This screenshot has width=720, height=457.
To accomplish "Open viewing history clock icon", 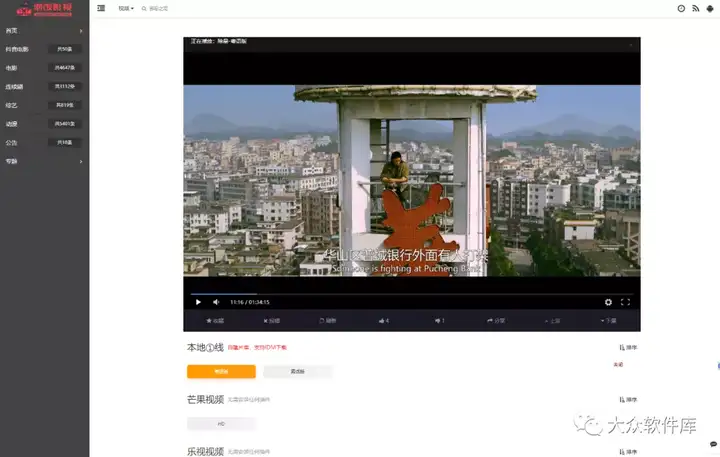I will coord(681,8).
